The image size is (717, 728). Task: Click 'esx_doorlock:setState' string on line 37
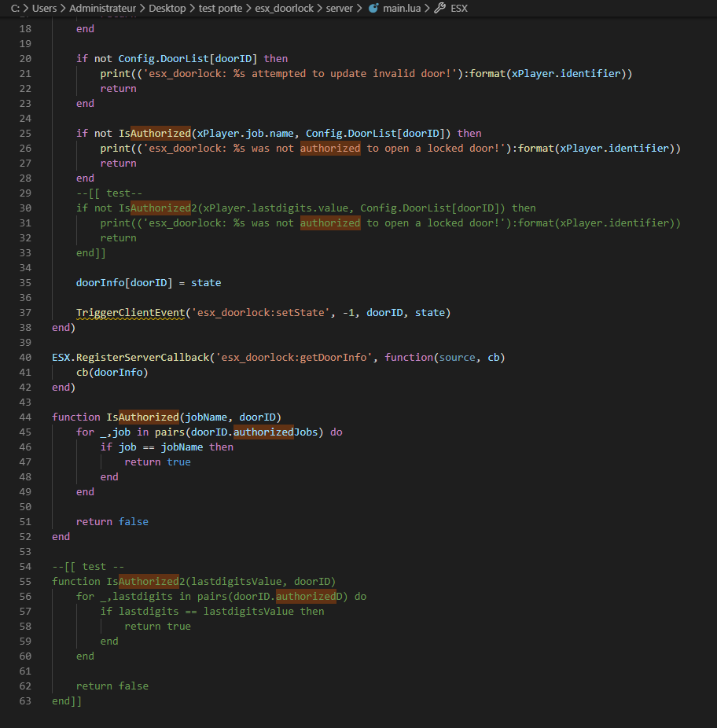(x=260, y=313)
